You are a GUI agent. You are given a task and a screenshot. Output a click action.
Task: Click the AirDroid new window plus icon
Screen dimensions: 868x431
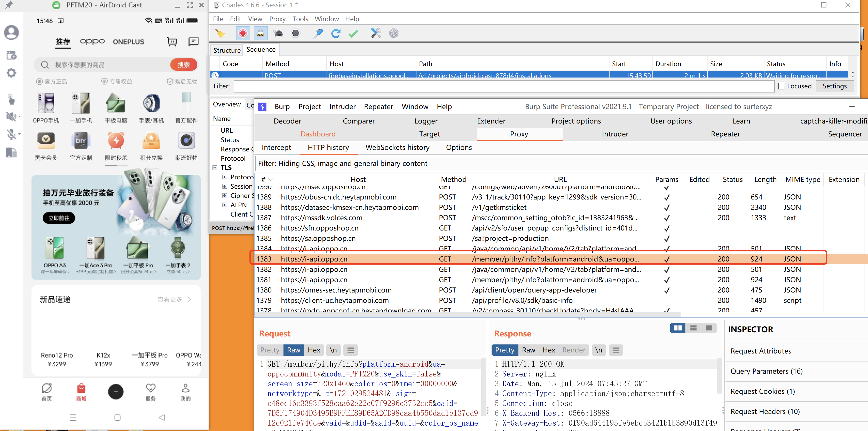point(11,55)
